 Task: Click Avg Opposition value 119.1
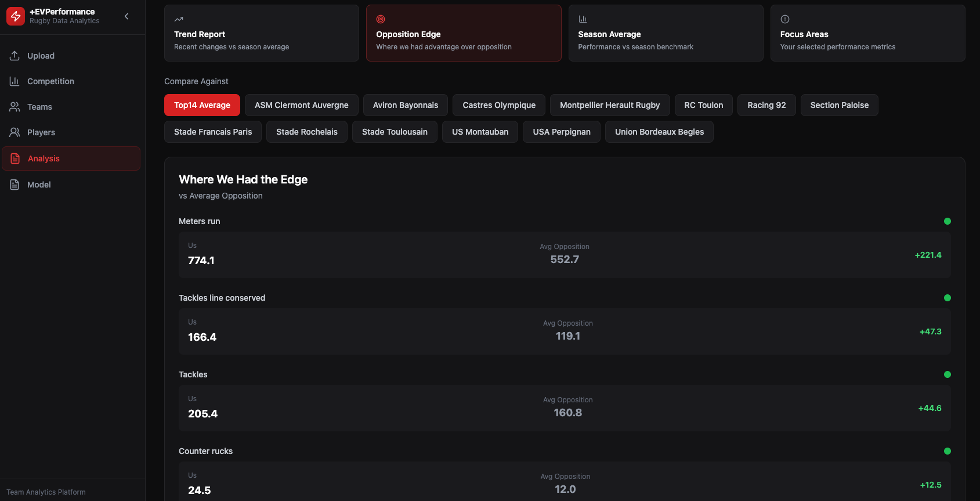coord(568,336)
